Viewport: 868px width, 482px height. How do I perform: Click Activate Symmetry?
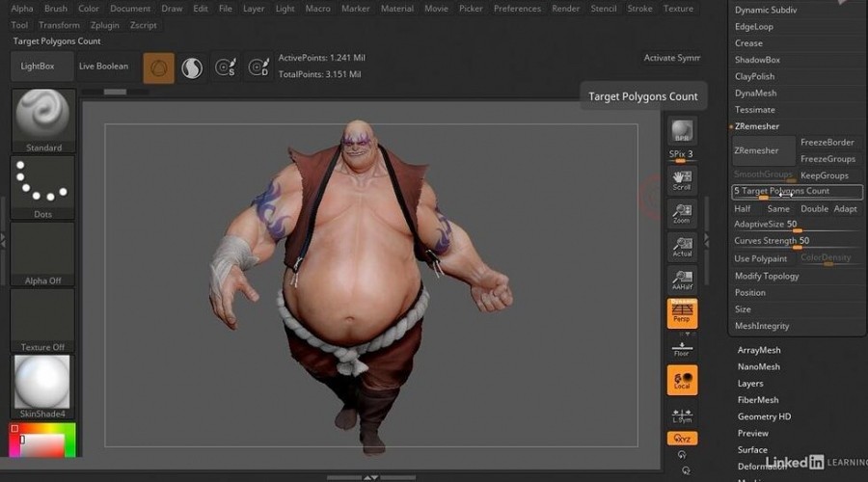click(671, 58)
